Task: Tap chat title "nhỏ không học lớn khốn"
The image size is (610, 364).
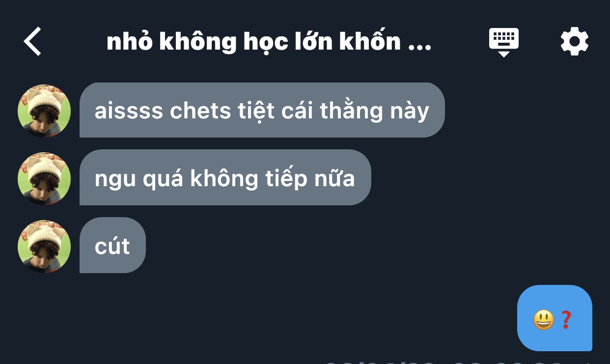Action: pyautogui.click(x=254, y=42)
